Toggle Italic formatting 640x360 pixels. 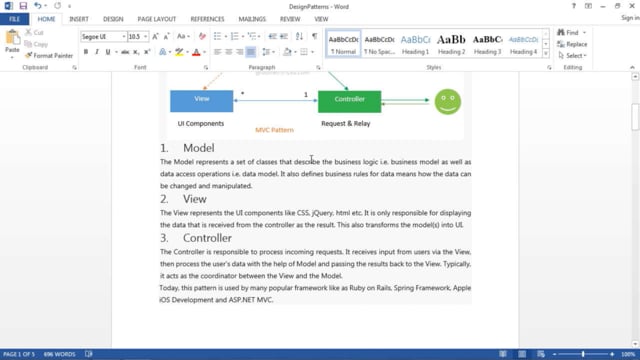click(x=97, y=52)
